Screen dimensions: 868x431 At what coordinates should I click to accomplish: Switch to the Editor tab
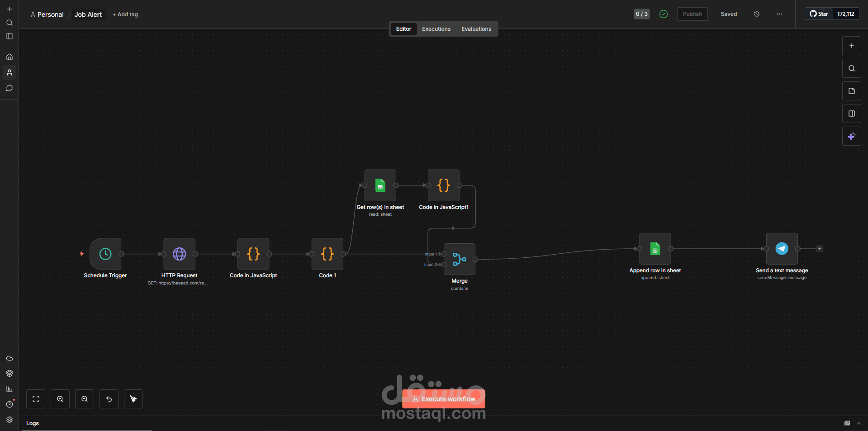403,29
